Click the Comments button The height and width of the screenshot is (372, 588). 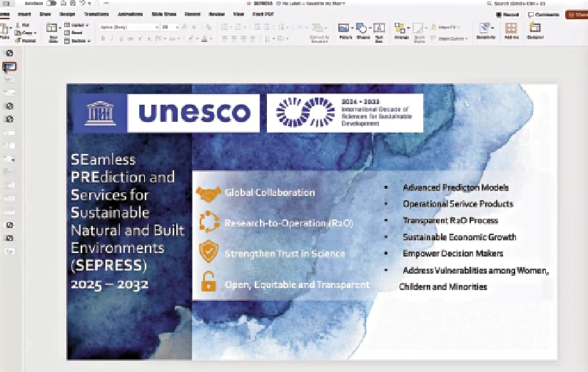tap(544, 14)
